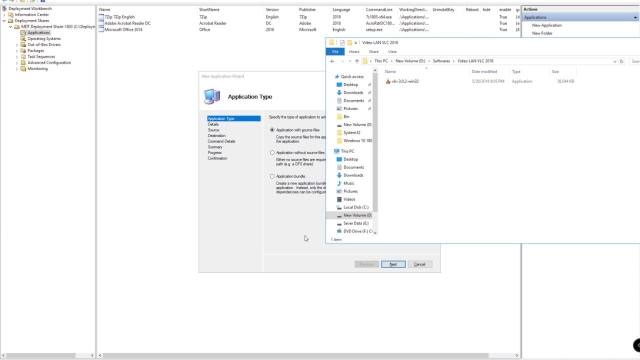Click the Packages folder icon in the tree
Screen dimensions: 640x360
pyautogui.click(x=23, y=51)
